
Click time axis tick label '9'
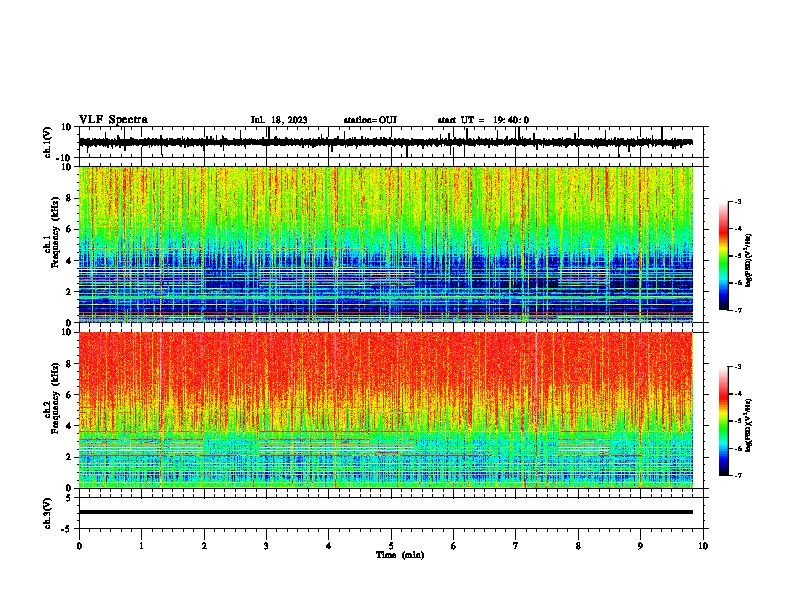[x=640, y=546]
